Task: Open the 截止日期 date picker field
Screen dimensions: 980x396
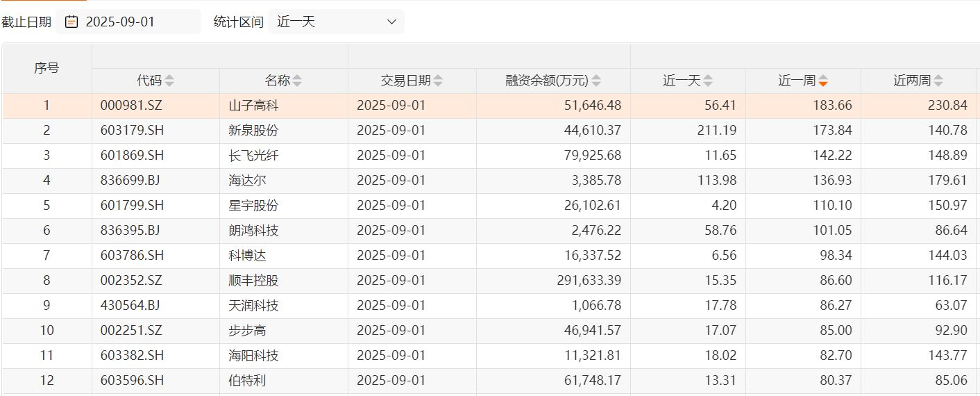Action: coord(129,22)
